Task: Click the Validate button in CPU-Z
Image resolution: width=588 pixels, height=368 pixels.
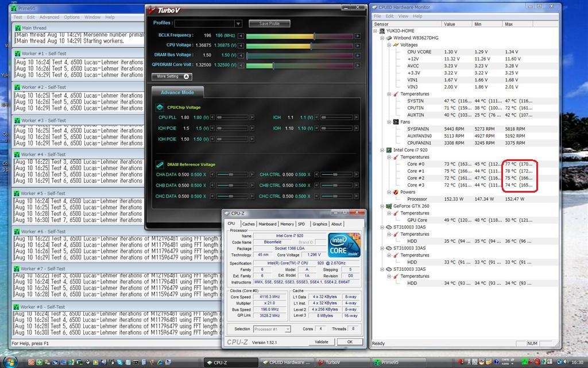Action: point(322,342)
